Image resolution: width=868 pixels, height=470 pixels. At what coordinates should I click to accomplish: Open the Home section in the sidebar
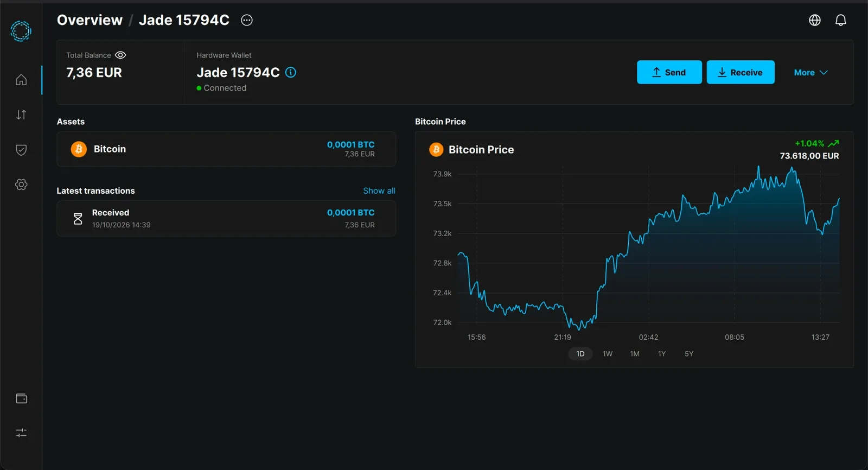point(21,80)
